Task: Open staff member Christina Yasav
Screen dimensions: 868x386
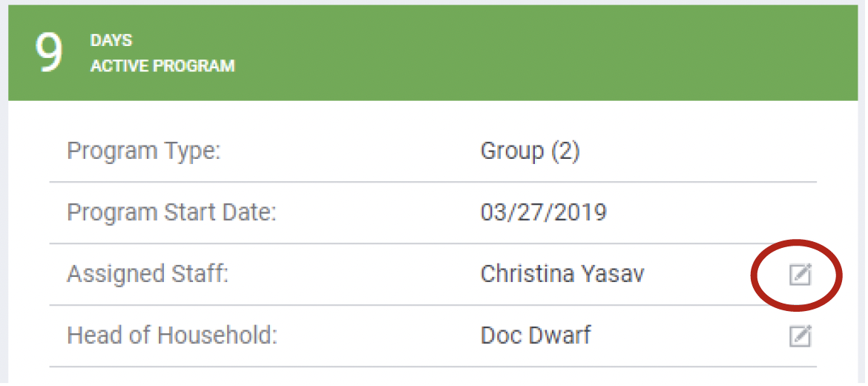Action: pos(562,274)
